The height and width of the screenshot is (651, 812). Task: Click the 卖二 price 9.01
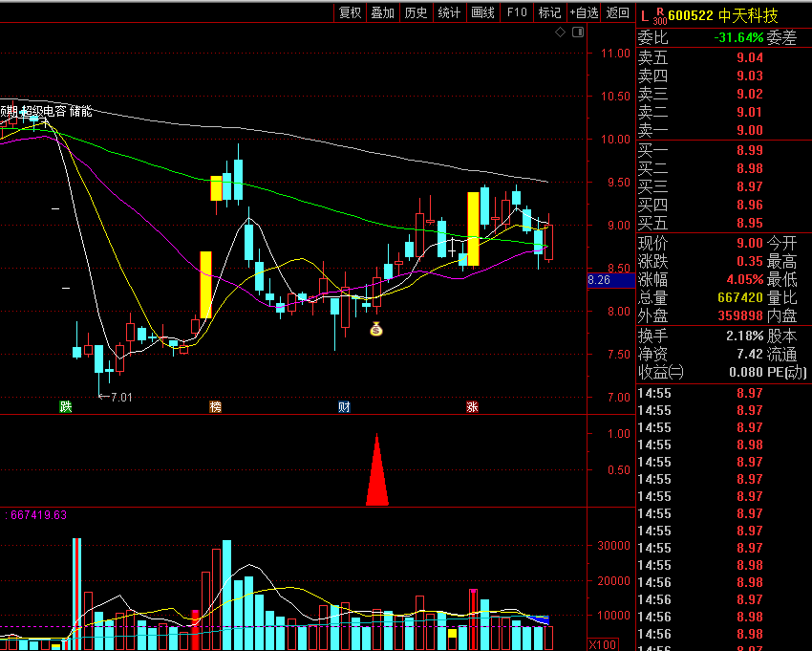pos(750,112)
